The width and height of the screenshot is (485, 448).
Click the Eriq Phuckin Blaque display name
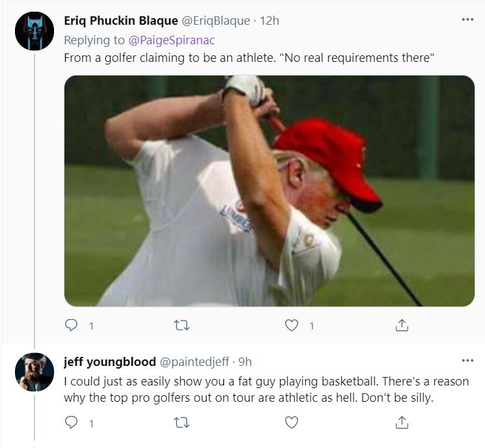click(120, 21)
